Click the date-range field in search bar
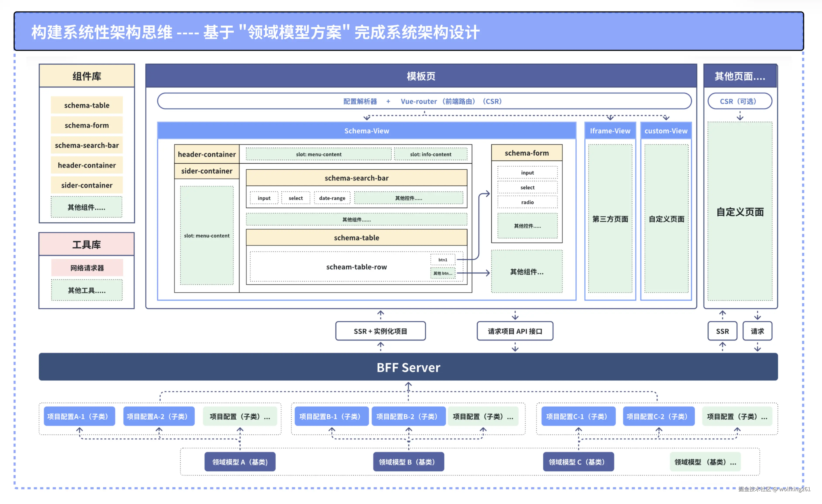The width and height of the screenshot is (822, 504). tap(332, 198)
